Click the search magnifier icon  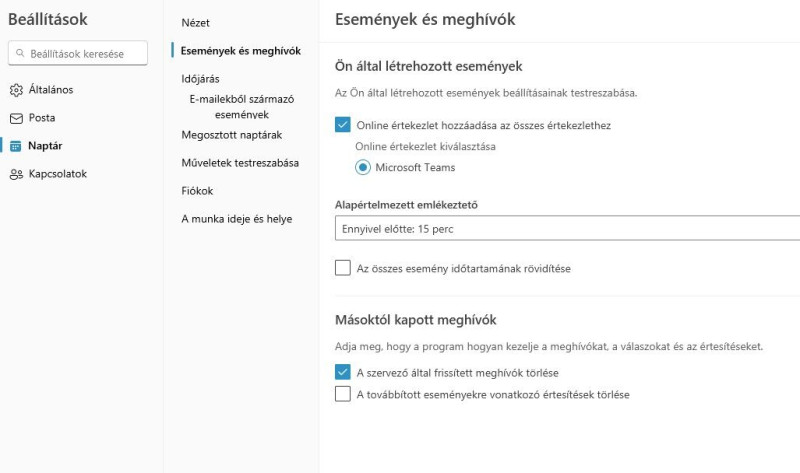pyautogui.click(x=20, y=53)
